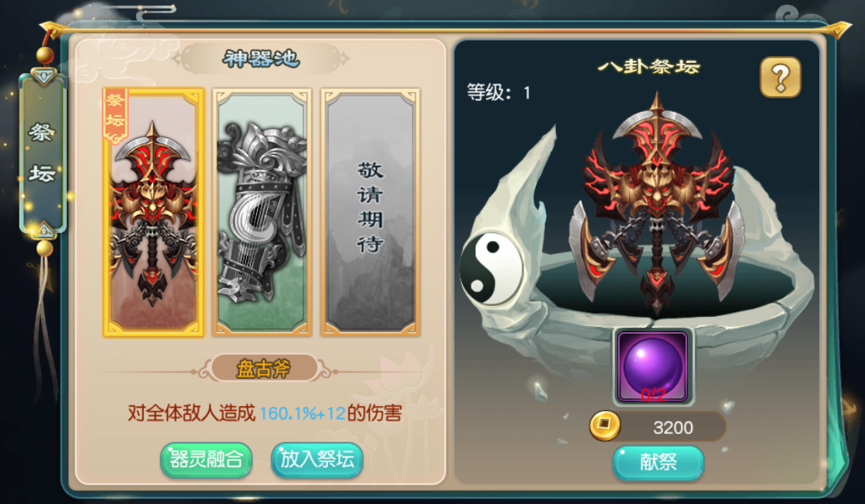The height and width of the screenshot is (504, 865).
Task: Click the 3200 coin cost field
Action: (x=658, y=426)
